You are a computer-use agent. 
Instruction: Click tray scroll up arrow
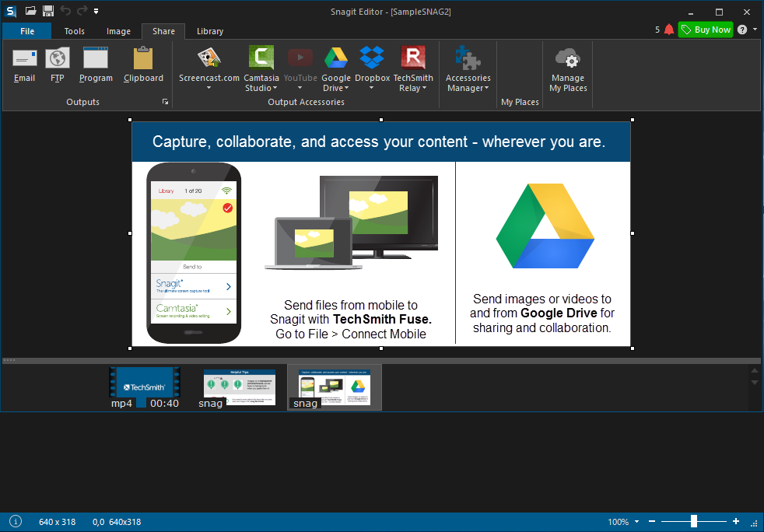coord(755,371)
